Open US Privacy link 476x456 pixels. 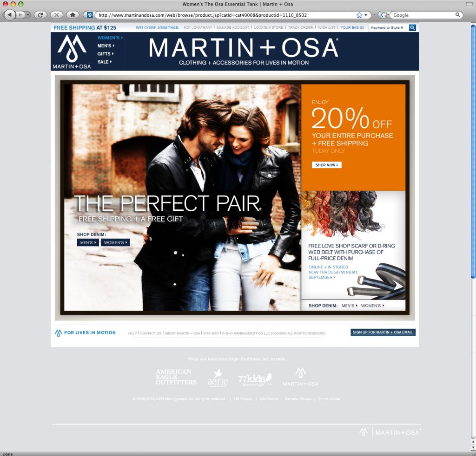[x=243, y=399]
